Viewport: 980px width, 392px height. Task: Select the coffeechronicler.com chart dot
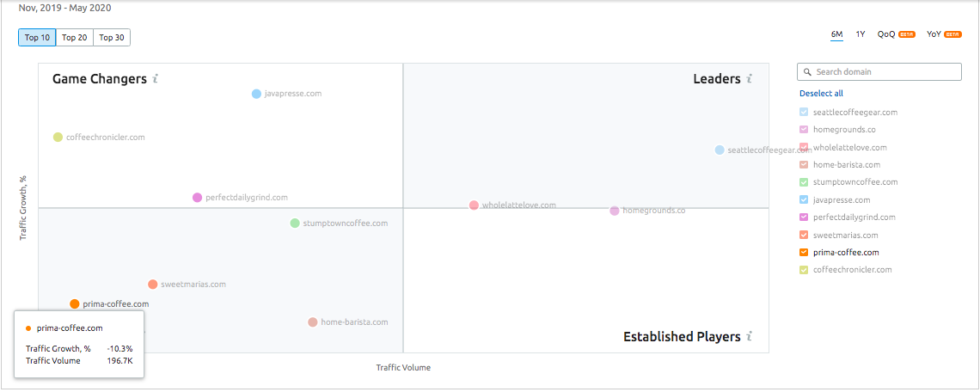tap(58, 138)
